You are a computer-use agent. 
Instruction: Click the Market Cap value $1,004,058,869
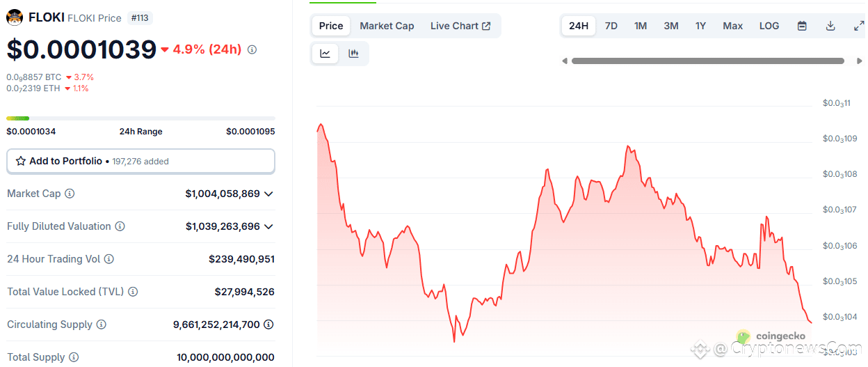point(223,194)
